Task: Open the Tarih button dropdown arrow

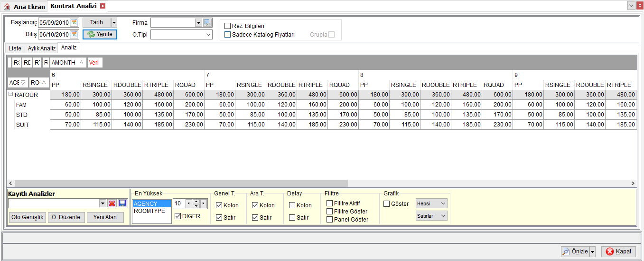Action: [114, 22]
